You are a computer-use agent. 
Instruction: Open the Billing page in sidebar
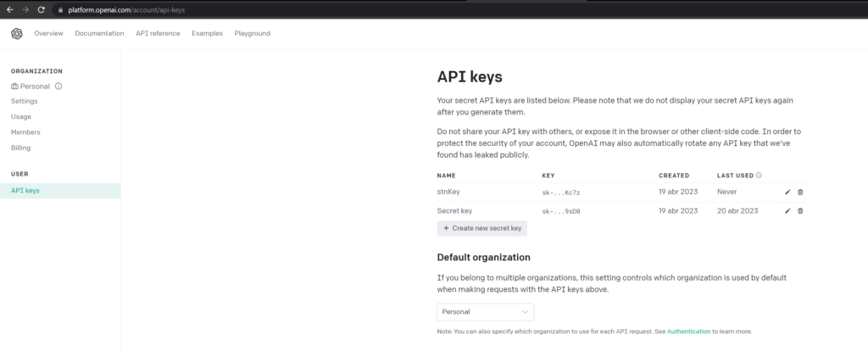click(21, 148)
